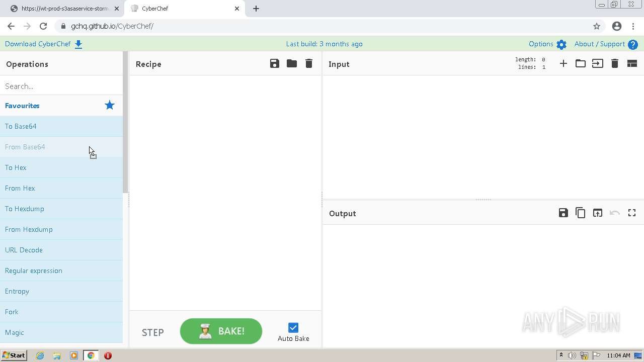Click the flag icon in the system tray

click(x=596, y=355)
